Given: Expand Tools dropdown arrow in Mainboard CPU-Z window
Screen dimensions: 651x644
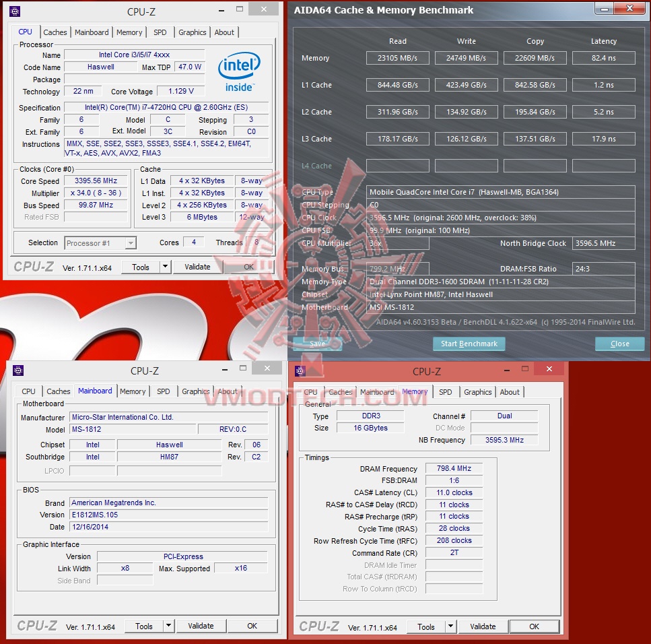Looking at the screenshot, I should [x=168, y=626].
